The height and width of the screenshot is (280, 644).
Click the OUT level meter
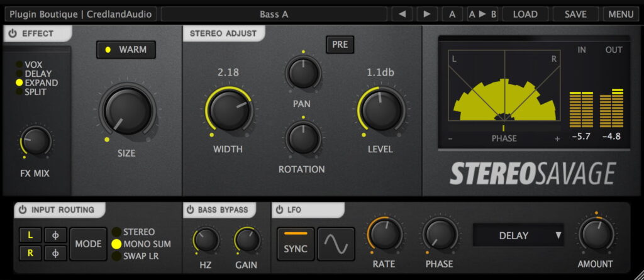[x=611, y=108]
